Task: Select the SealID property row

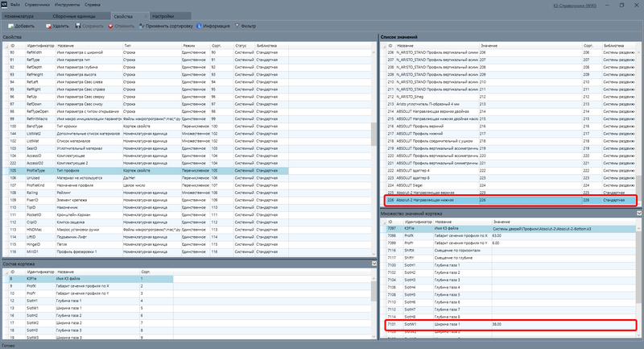Action: [x=146, y=148]
